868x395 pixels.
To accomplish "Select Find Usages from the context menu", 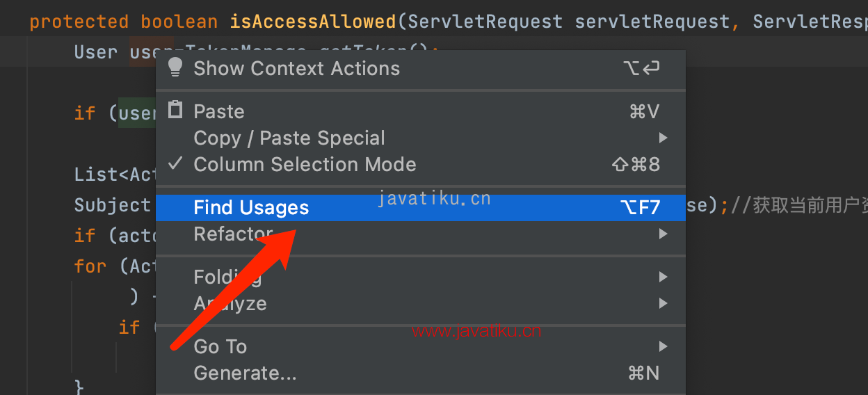I will click(421, 207).
